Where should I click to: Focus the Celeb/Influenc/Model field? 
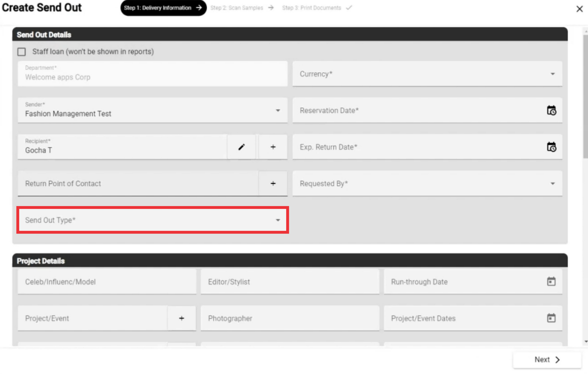point(107,282)
